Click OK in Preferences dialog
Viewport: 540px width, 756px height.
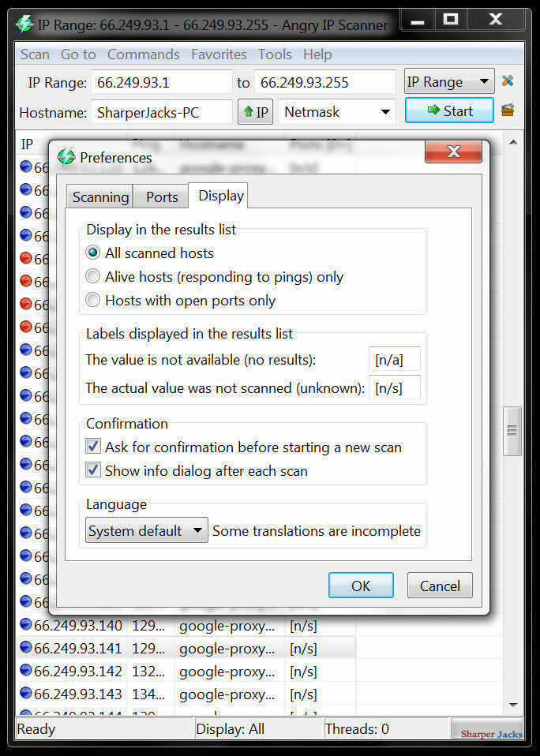361,586
